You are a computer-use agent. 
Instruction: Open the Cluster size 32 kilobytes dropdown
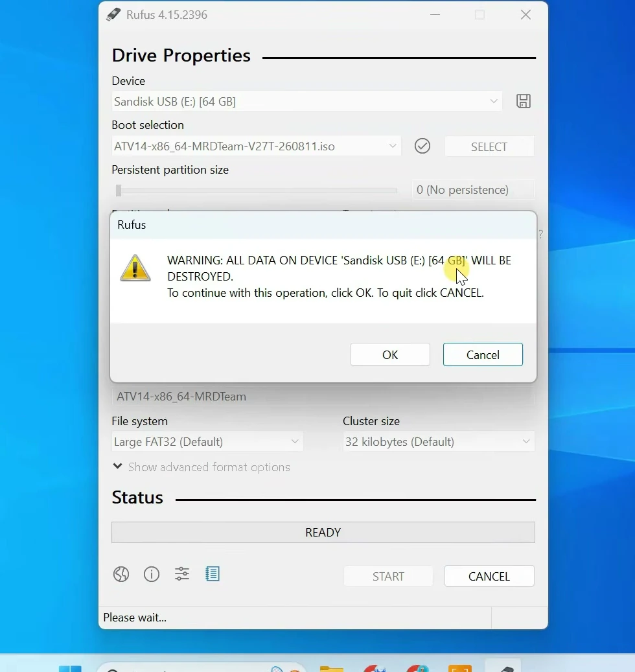pyautogui.click(x=439, y=441)
